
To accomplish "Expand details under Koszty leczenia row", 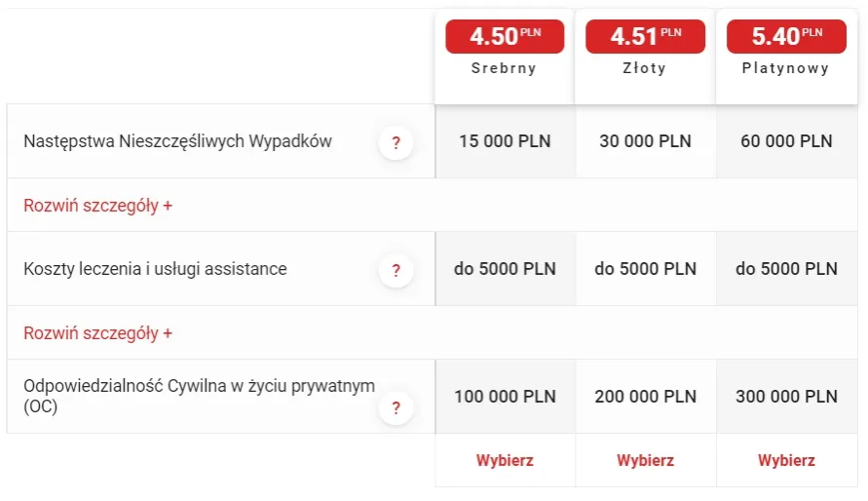I will 98,332.
